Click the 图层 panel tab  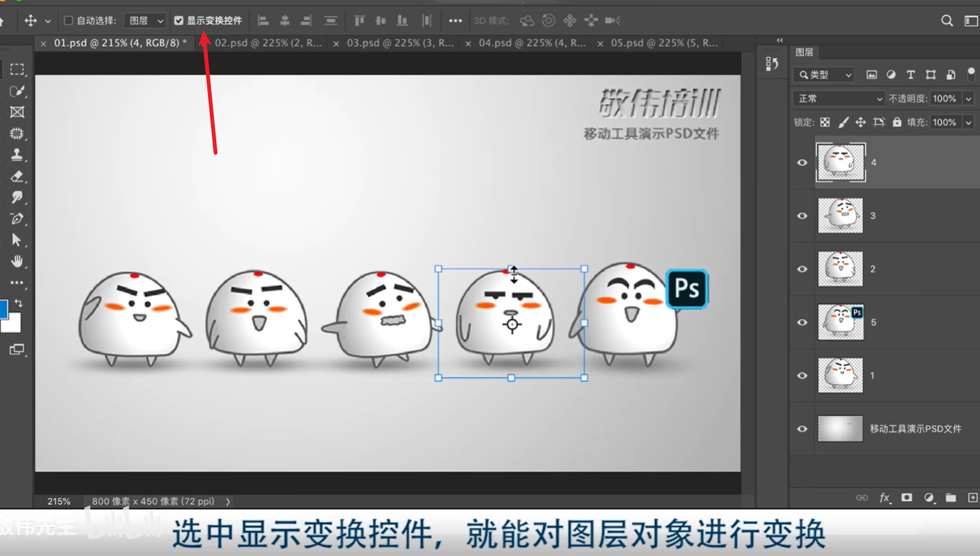pyautogui.click(x=805, y=52)
